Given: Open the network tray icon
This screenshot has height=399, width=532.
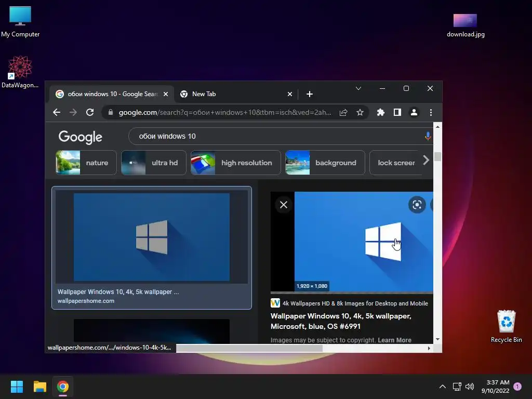Looking at the screenshot, I should click(457, 387).
